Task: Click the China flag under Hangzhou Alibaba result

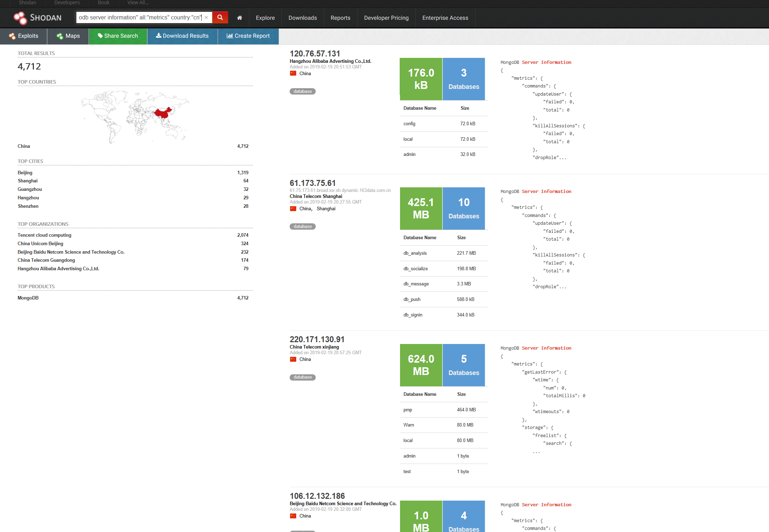Action: pyautogui.click(x=293, y=73)
